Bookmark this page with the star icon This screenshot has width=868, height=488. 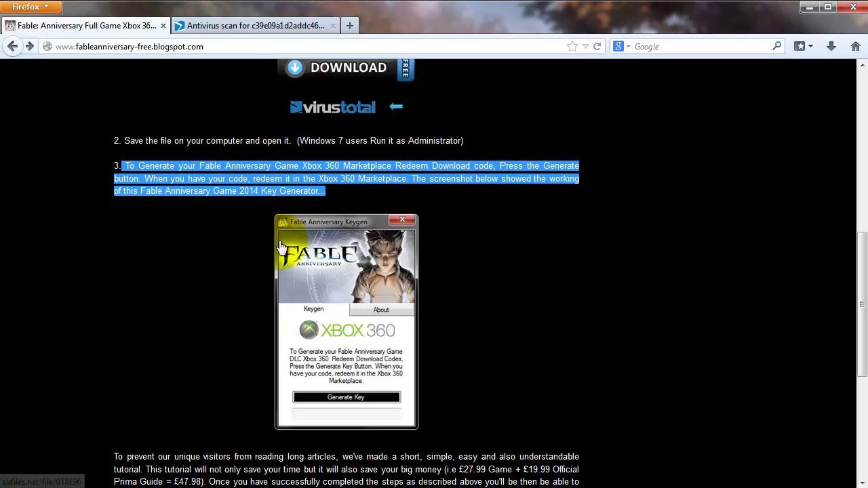pos(572,47)
